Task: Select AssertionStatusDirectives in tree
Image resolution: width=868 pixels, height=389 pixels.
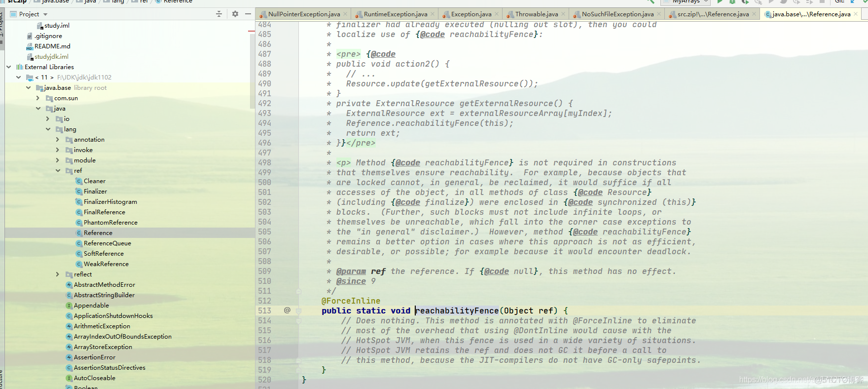Action: pyautogui.click(x=109, y=368)
